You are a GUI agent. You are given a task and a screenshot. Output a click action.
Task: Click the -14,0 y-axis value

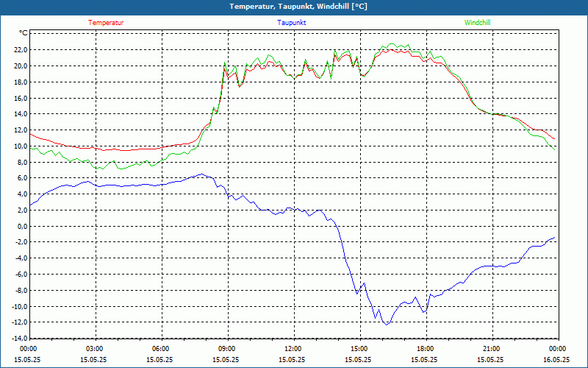[20, 339]
